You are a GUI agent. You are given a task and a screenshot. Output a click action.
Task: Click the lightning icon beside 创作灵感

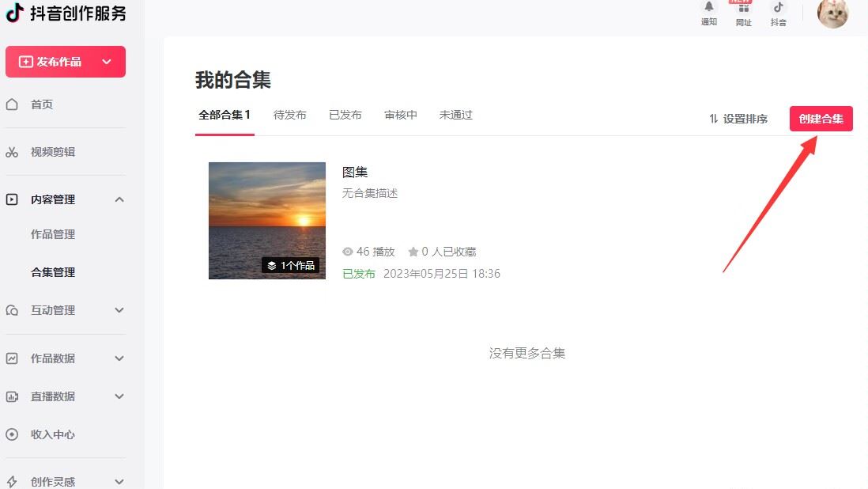click(12, 482)
